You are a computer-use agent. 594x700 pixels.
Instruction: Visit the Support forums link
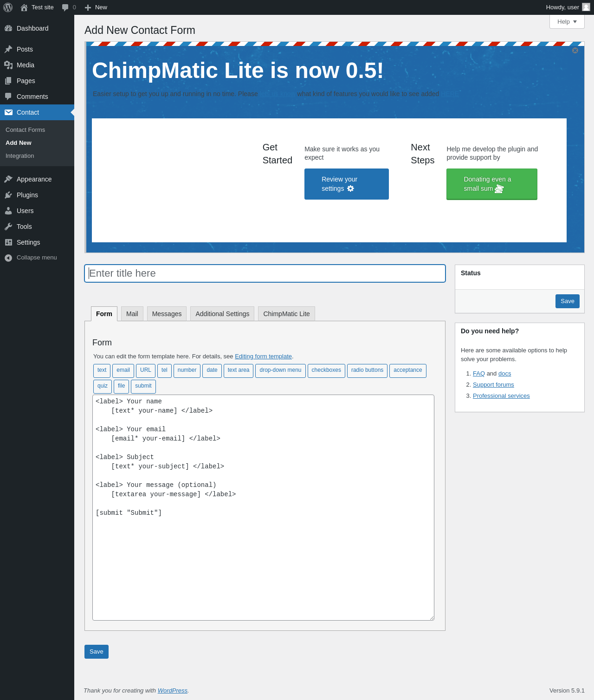[x=493, y=385]
